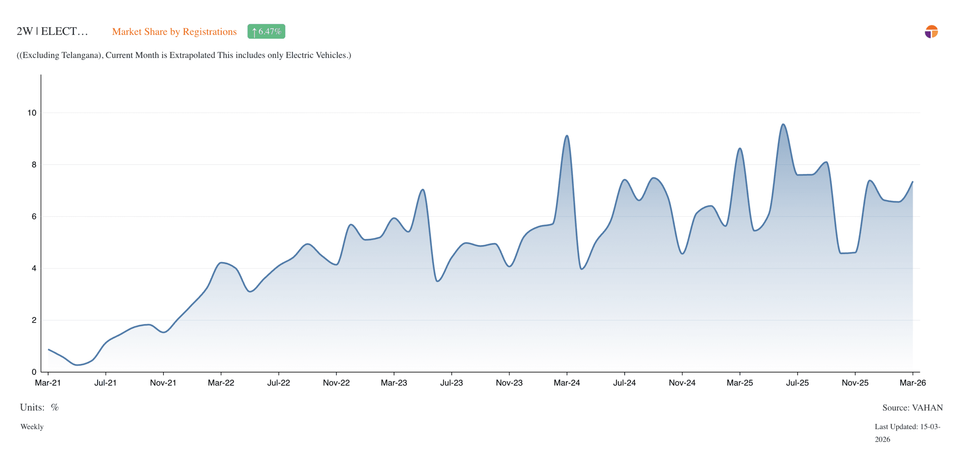Viewport: 980px width, 455px height.
Task: Click the Market Share by Registrations link
Action: click(x=174, y=32)
